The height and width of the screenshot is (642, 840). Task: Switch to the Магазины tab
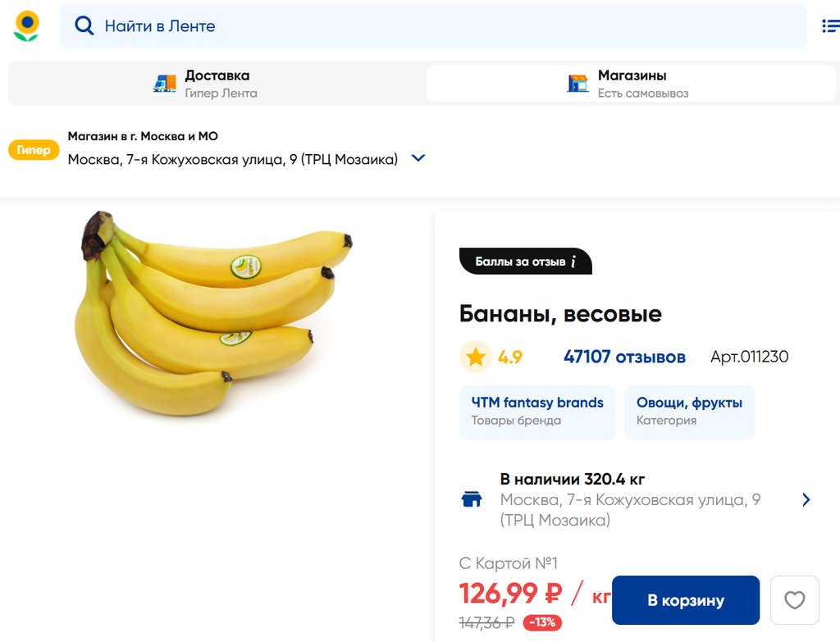[x=630, y=84]
